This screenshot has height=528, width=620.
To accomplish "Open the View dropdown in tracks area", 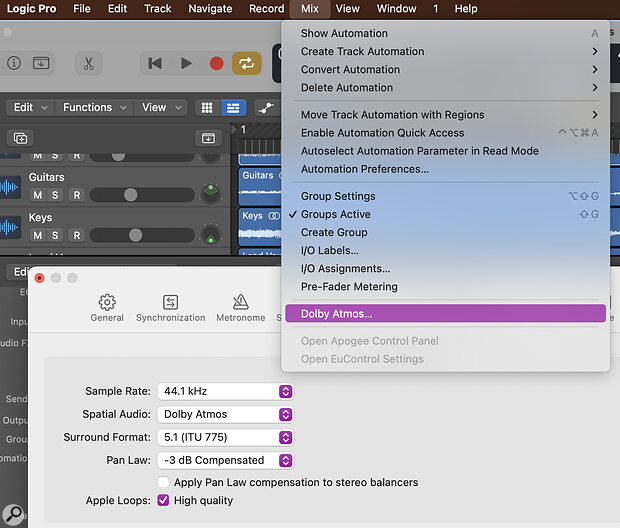I will coord(161,108).
